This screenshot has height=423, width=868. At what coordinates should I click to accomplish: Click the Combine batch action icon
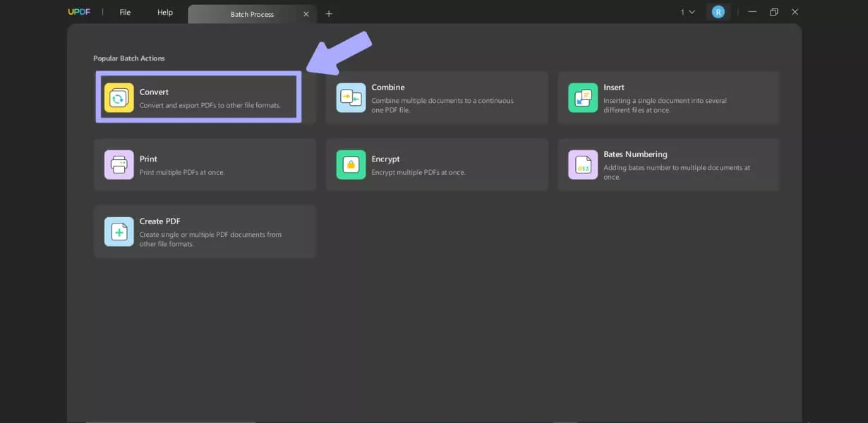(351, 97)
